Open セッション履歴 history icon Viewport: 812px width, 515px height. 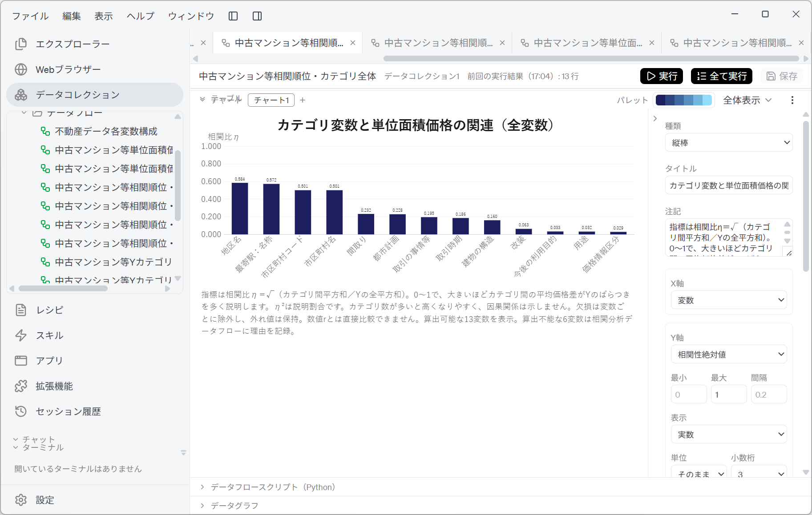tap(21, 411)
